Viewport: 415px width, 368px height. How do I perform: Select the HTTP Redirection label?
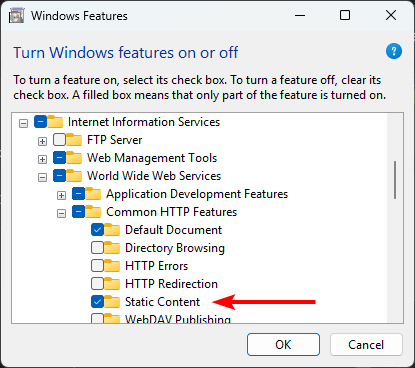click(171, 284)
